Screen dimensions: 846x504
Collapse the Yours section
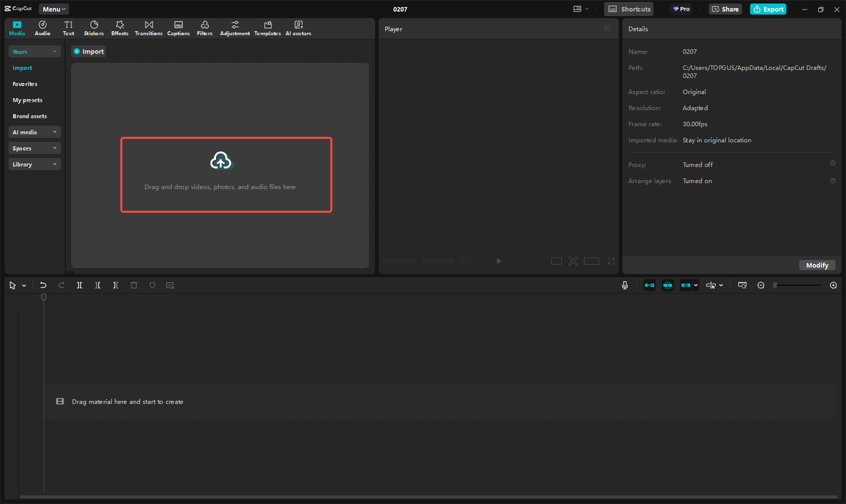(x=34, y=52)
